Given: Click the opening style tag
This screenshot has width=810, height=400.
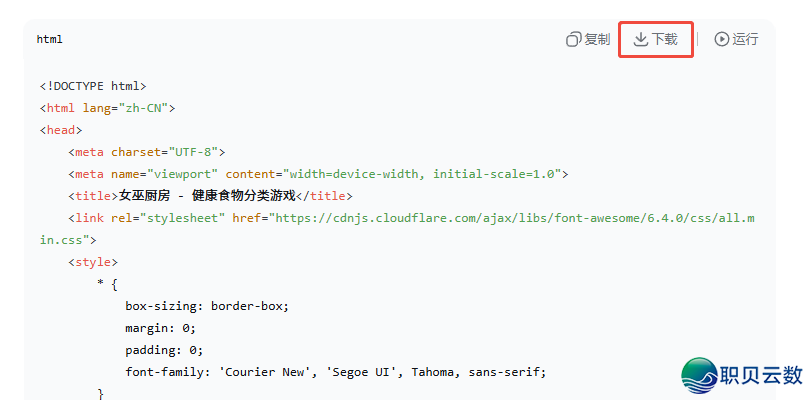Looking at the screenshot, I should click(93, 262).
